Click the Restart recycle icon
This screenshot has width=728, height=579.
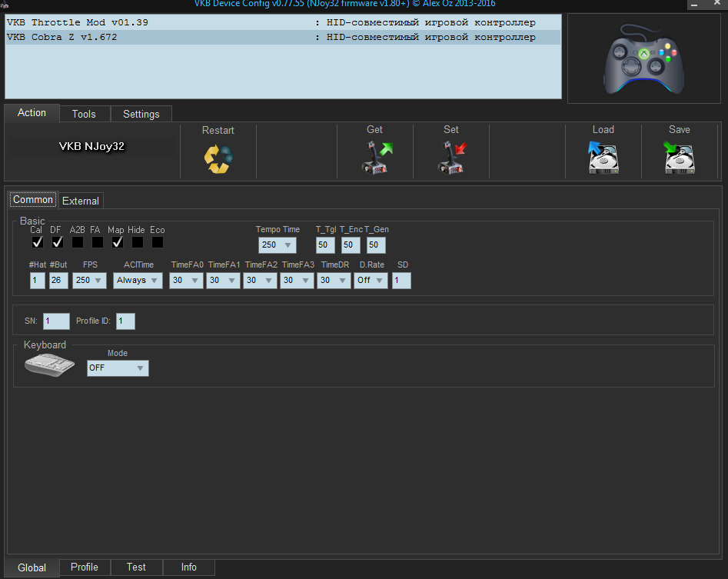tap(218, 159)
